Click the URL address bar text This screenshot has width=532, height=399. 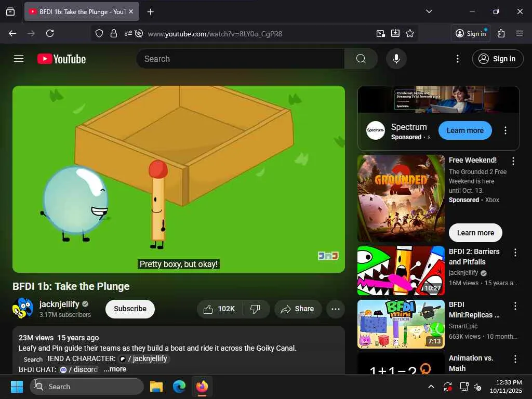[215, 34]
